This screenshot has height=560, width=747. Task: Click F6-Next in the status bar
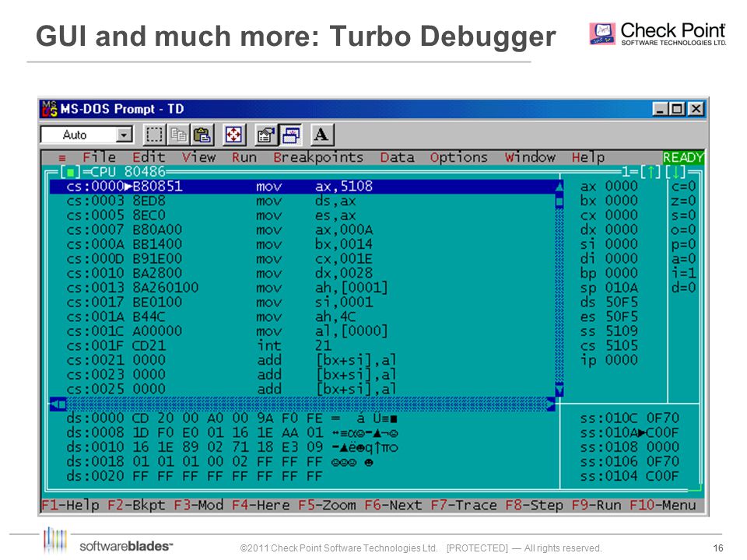(393, 505)
